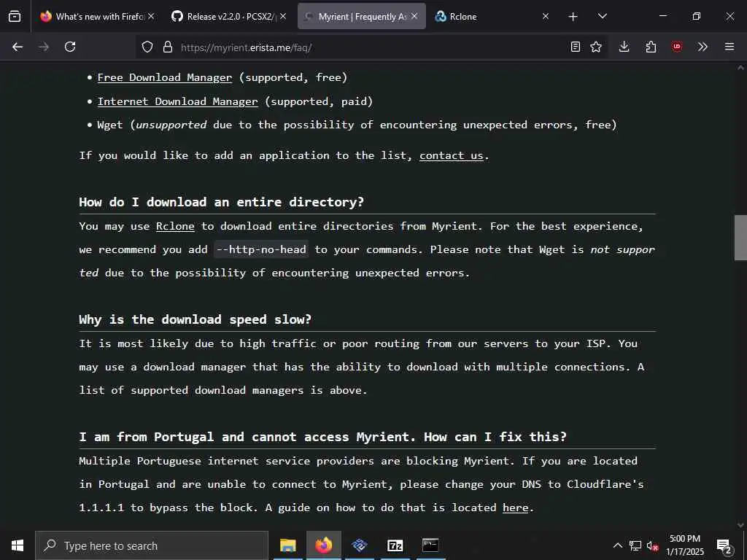Open the Command Prompt taskbar icon
Viewport: 747px width, 560px height.
[430, 545]
